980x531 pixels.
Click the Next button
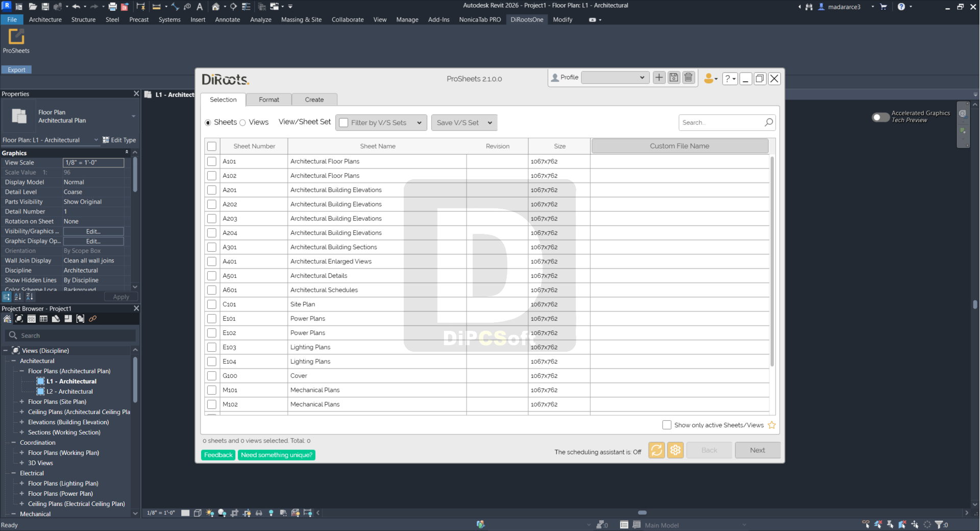click(757, 450)
